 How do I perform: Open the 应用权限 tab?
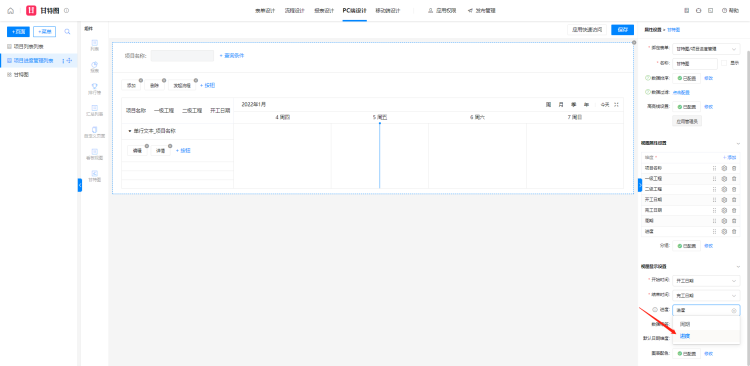[x=442, y=11]
